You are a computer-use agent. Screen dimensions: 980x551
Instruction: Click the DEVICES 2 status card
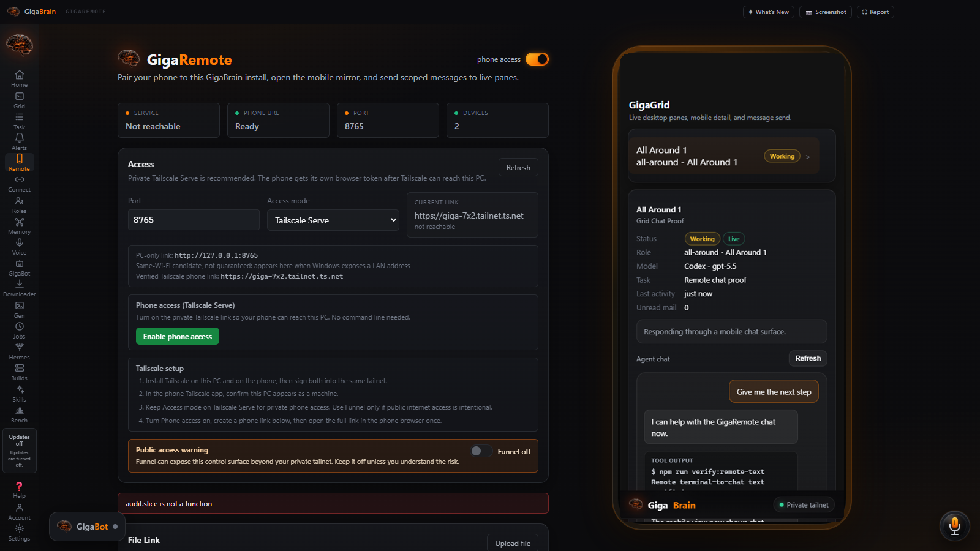pyautogui.click(x=497, y=120)
